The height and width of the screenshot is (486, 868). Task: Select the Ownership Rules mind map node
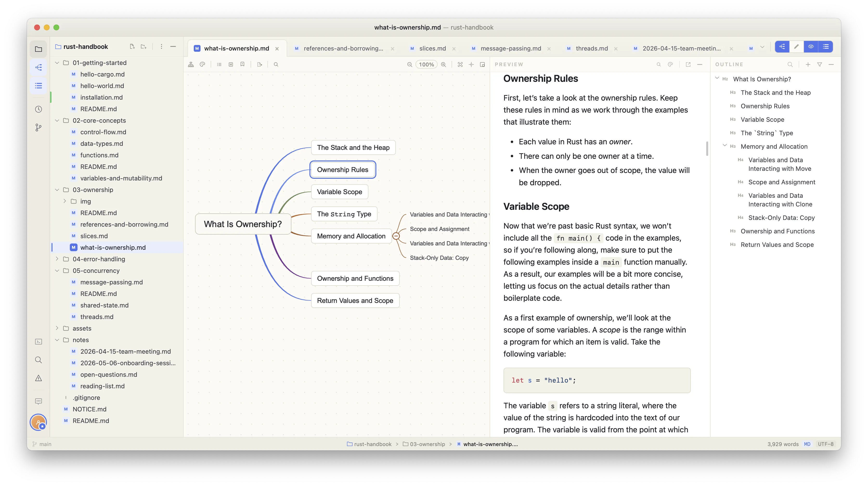343,170
